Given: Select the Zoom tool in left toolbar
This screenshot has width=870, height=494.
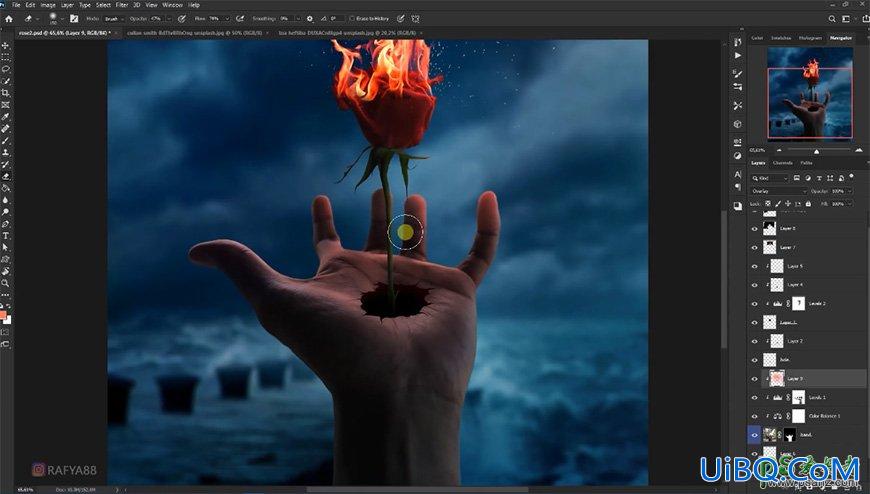Looking at the screenshot, I should (x=6, y=283).
